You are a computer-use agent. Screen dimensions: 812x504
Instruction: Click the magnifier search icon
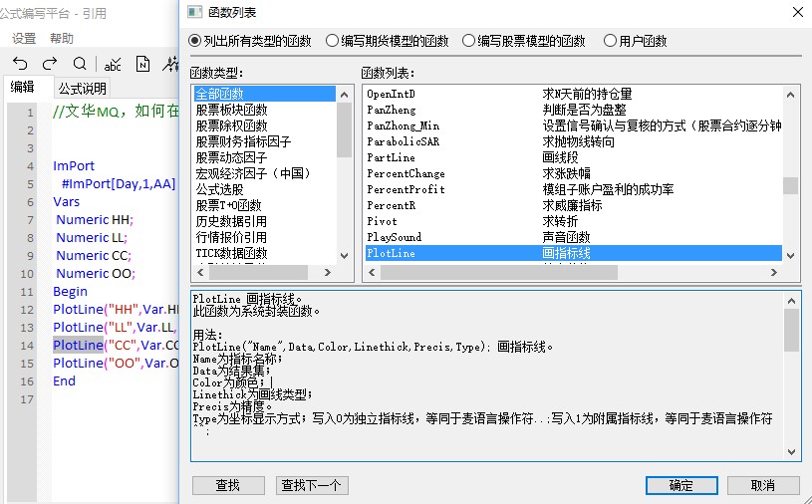(80, 64)
